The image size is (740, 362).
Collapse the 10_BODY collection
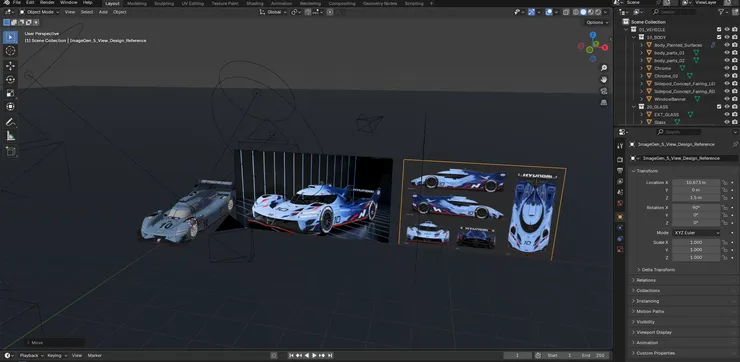pos(634,37)
